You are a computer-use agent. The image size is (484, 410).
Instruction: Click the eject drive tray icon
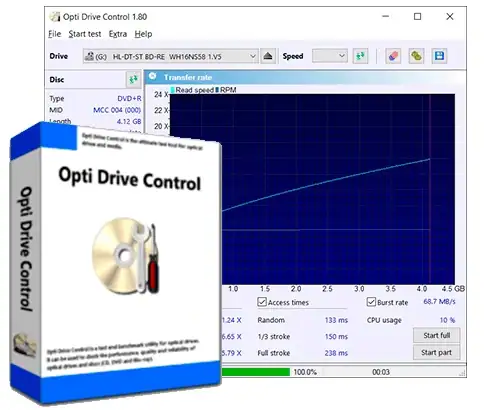point(268,56)
